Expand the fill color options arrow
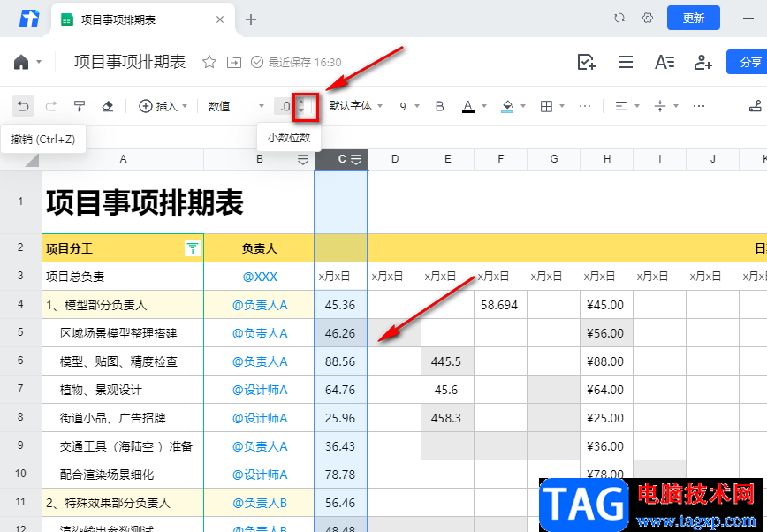 [x=523, y=106]
